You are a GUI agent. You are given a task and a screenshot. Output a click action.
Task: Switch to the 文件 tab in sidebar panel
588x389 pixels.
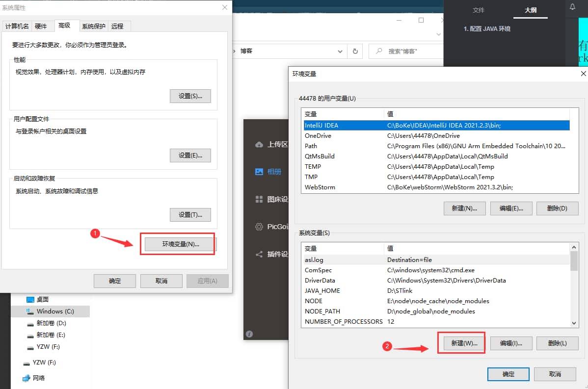tap(478, 10)
